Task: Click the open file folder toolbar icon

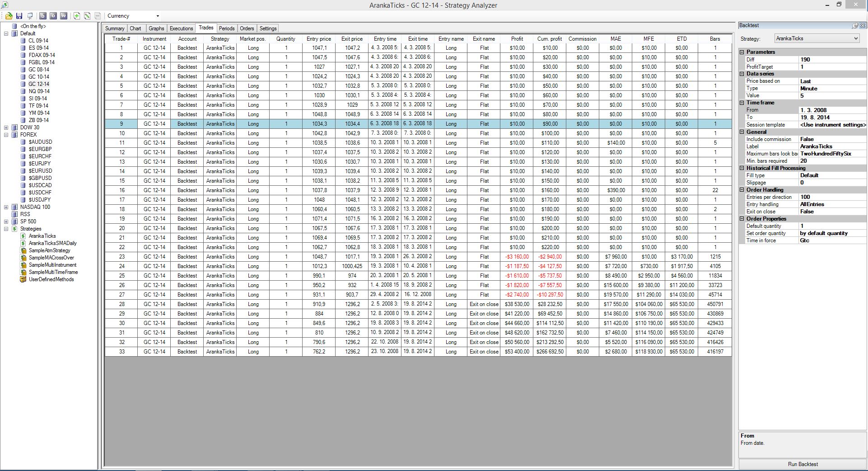Action: 9,16
